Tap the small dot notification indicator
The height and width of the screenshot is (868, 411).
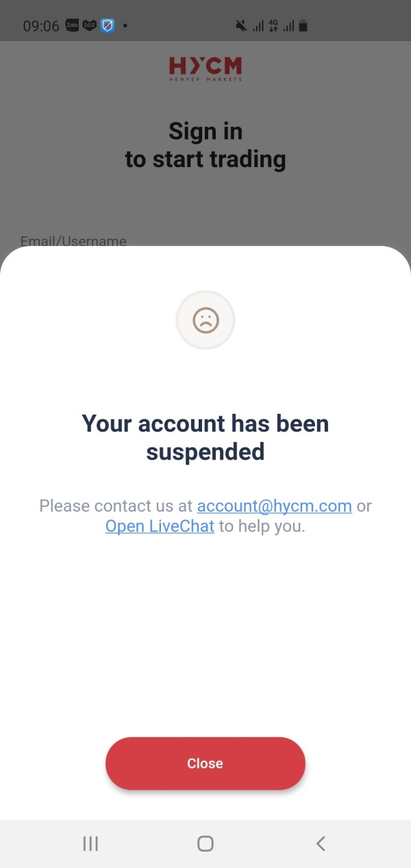pos(125,26)
